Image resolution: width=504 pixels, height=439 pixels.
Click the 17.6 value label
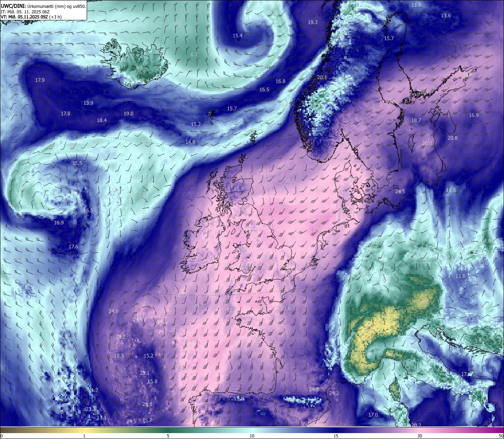pos(73,247)
